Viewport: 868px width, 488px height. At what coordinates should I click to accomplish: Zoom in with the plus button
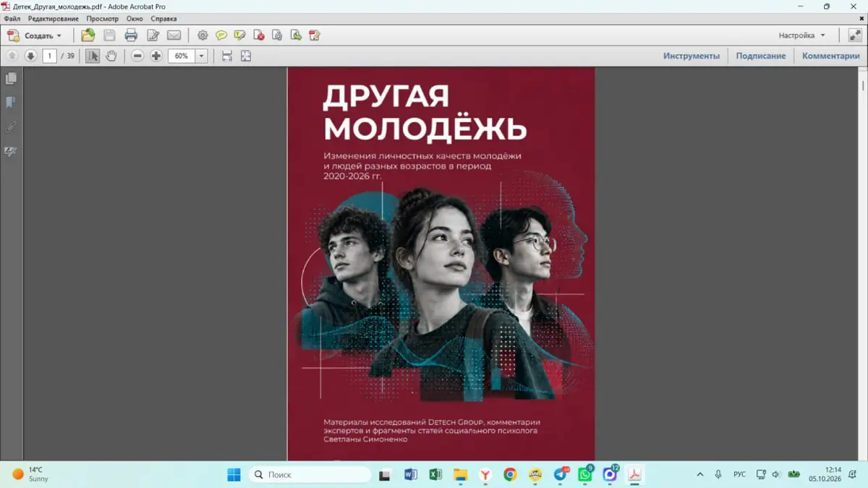coord(156,56)
